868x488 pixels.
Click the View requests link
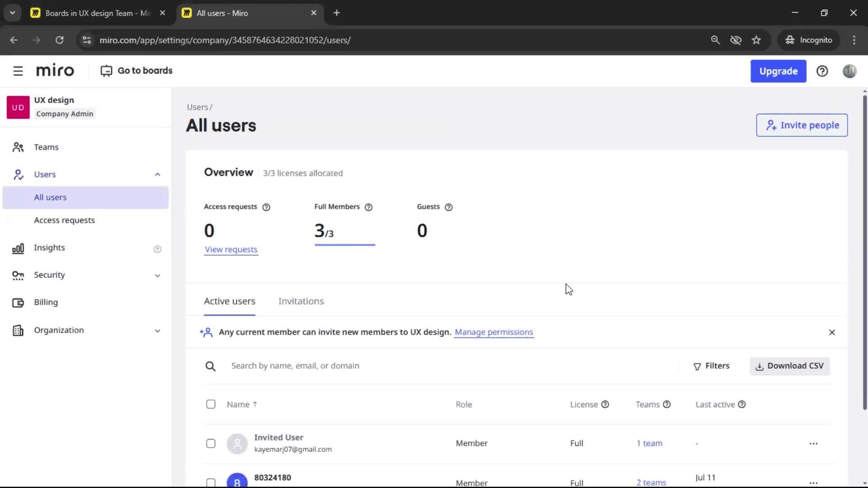click(x=231, y=249)
